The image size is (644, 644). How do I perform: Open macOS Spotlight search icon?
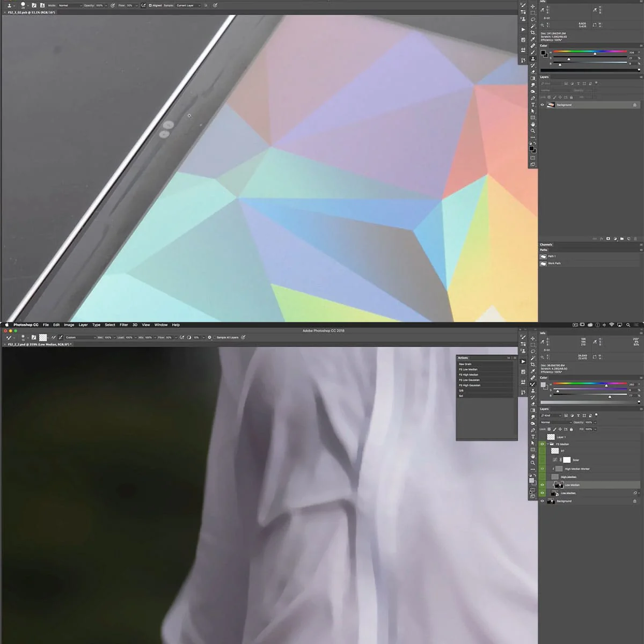pyautogui.click(x=628, y=325)
